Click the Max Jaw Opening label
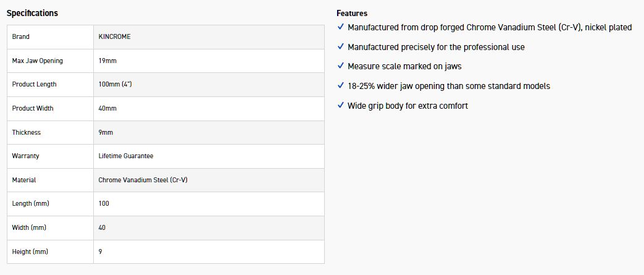 click(37, 61)
